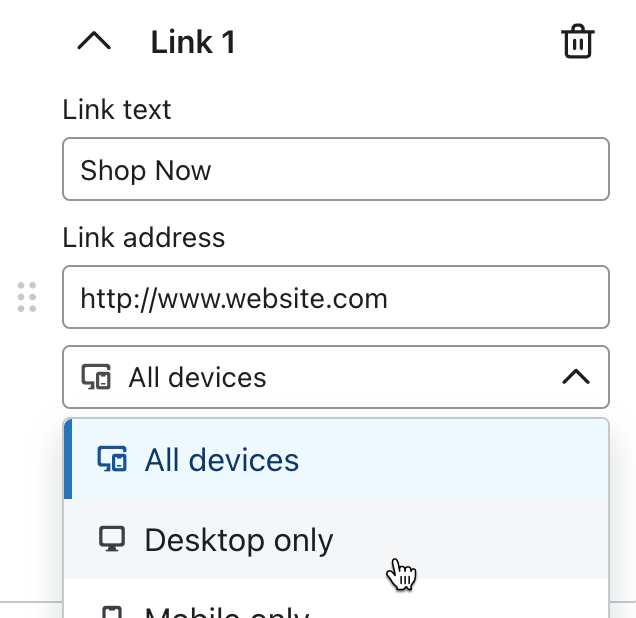This screenshot has width=636, height=618.
Task: Click the phone icon on the bottom option
Action: tap(112, 611)
